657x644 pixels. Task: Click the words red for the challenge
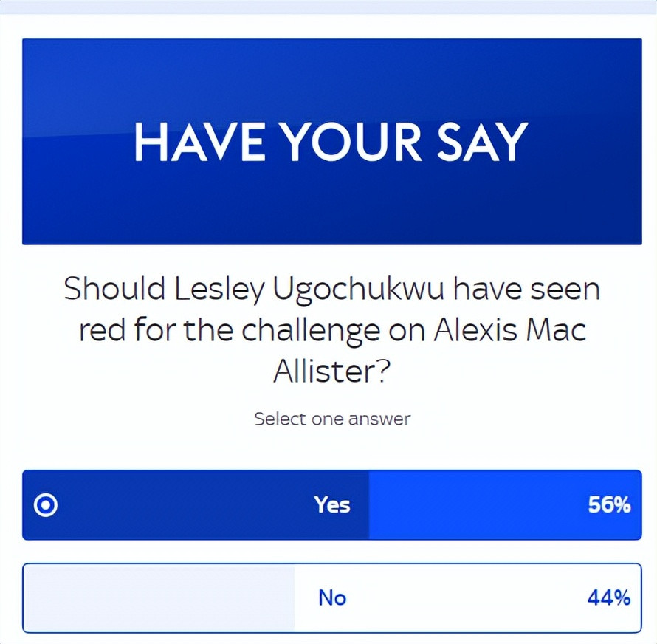(x=230, y=330)
